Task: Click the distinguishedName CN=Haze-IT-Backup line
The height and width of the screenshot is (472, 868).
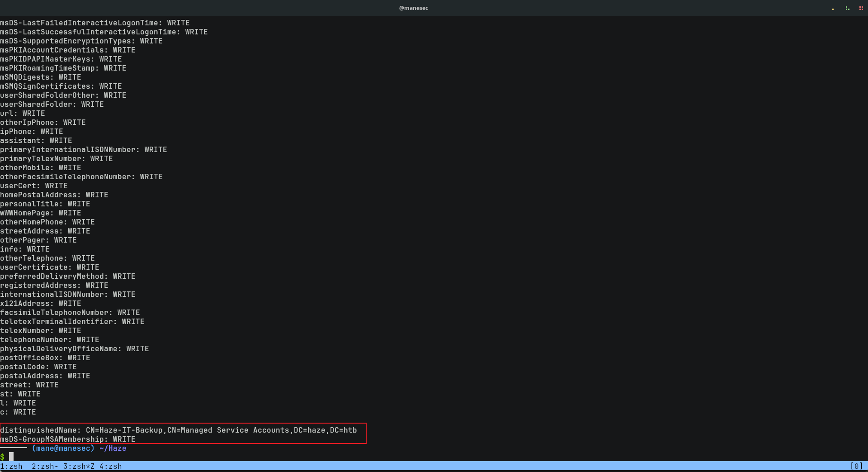Action: [178, 430]
